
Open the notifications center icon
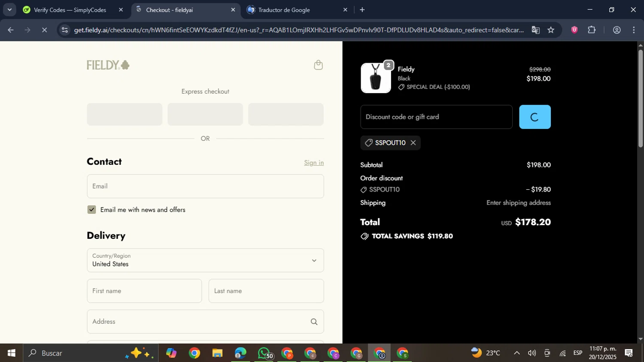coord(629,353)
